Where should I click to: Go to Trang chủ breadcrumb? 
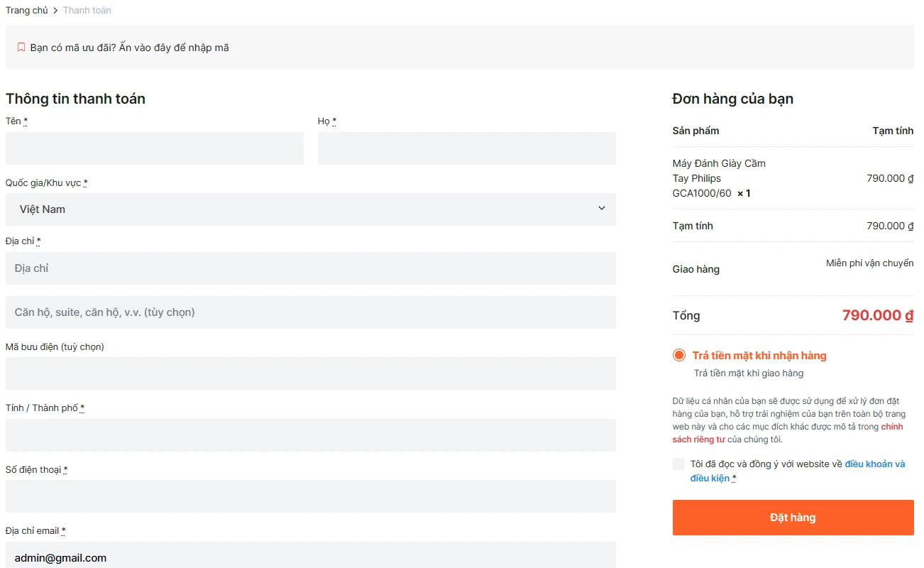point(27,11)
